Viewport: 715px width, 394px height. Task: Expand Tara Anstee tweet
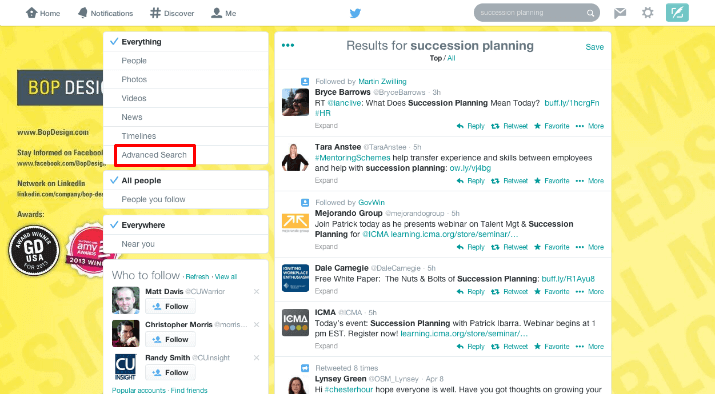coord(326,180)
